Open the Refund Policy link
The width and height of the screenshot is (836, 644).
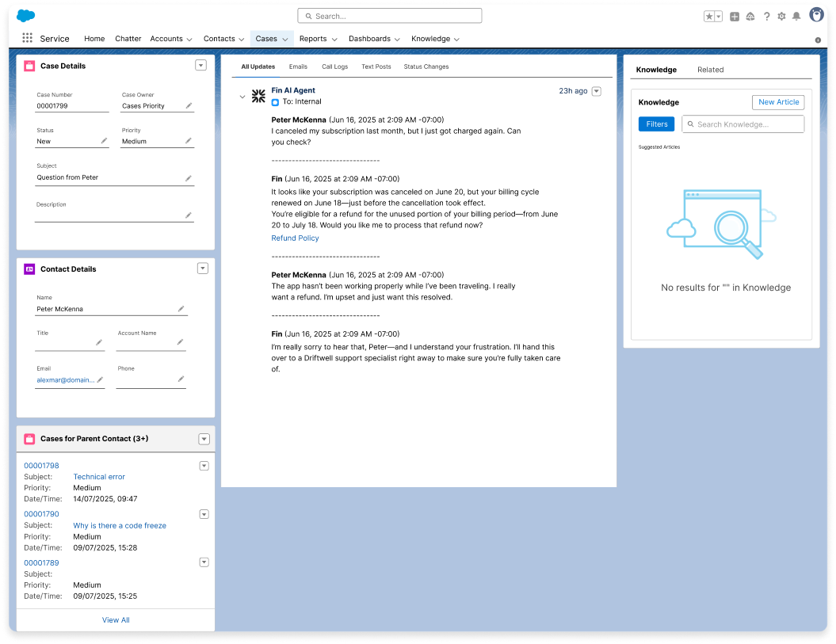[x=295, y=238]
